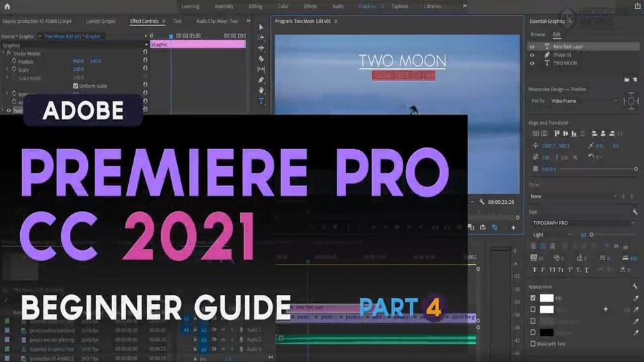Image resolution: width=644 pixels, height=362 pixels.
Task: Select the Selection arrow tool
Action: 261,27
